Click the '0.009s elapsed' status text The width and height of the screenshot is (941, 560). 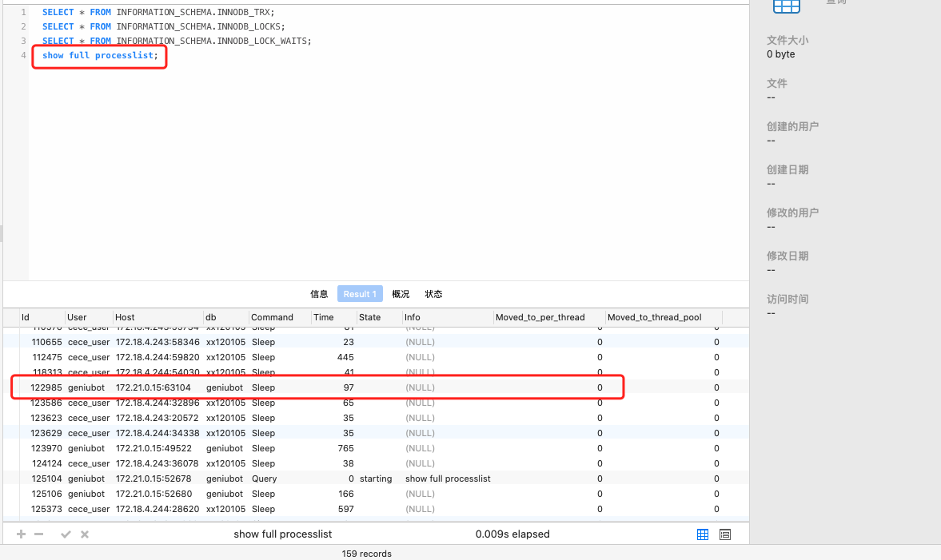(x=512, y=534)
